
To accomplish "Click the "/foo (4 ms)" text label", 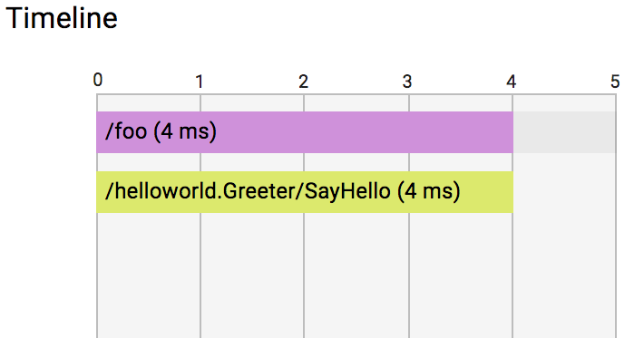I will (x=161, y=132).
